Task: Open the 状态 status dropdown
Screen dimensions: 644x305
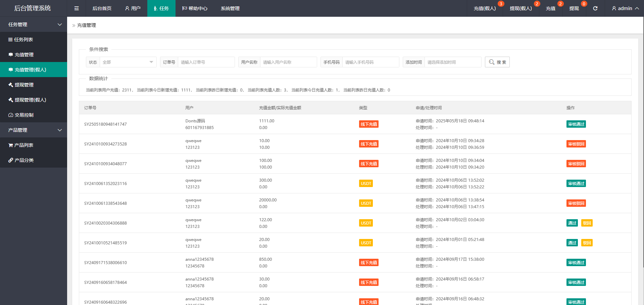Action: [128, 62]
